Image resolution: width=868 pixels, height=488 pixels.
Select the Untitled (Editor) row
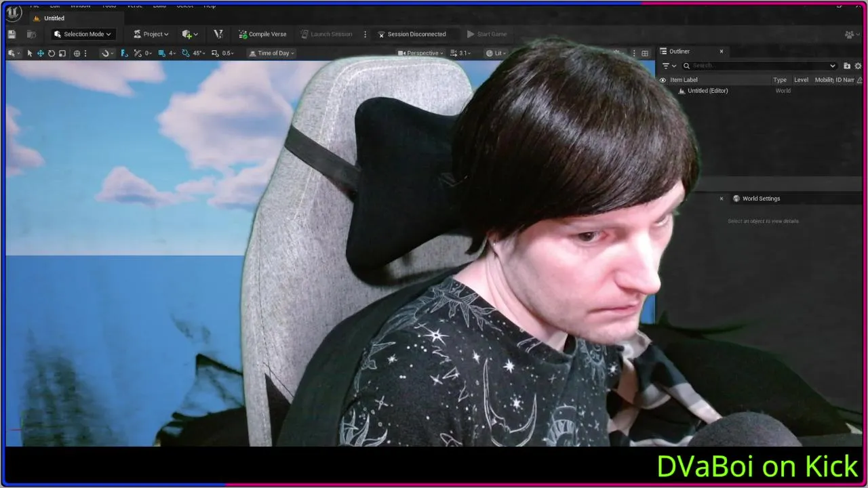coord(759,91)
